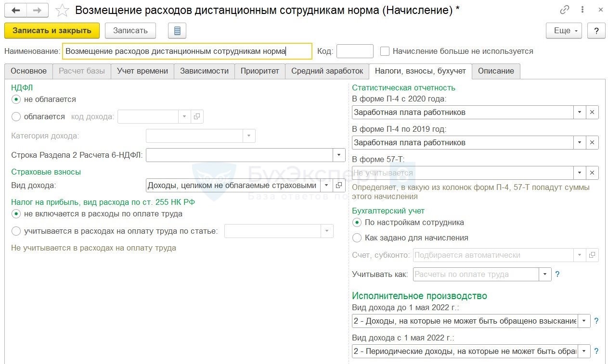Clear the П-4 по 2019 год field
Screen dimensions: 608x364
click(592, 142)
